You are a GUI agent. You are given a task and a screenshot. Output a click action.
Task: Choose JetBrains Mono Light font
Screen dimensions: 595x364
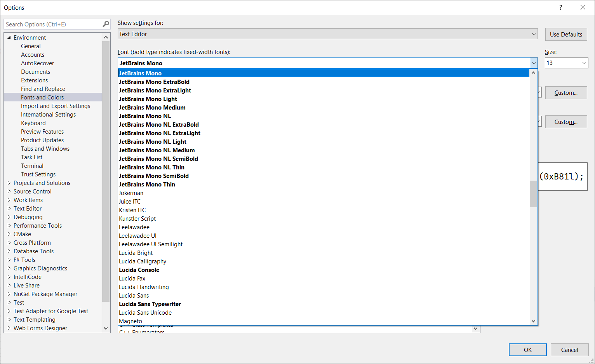pos(324,99)
